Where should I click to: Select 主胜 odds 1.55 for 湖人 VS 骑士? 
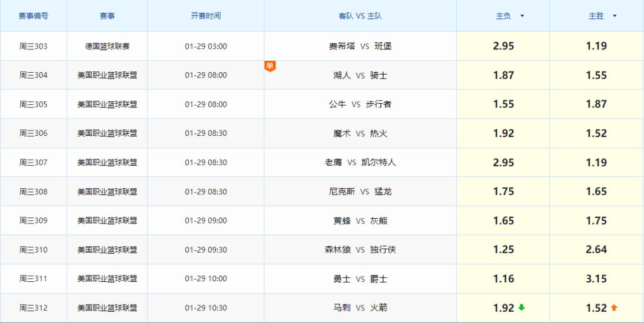(596, 75)
